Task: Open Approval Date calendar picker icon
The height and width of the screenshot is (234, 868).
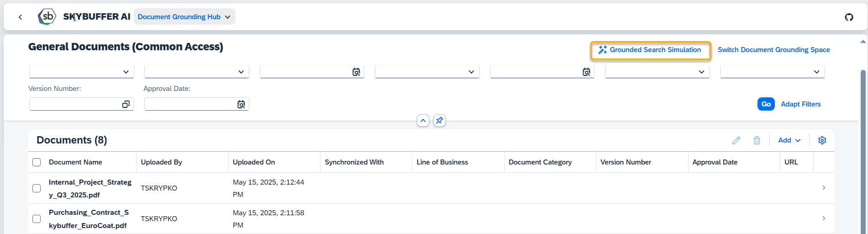Action: tap(241, 104)
